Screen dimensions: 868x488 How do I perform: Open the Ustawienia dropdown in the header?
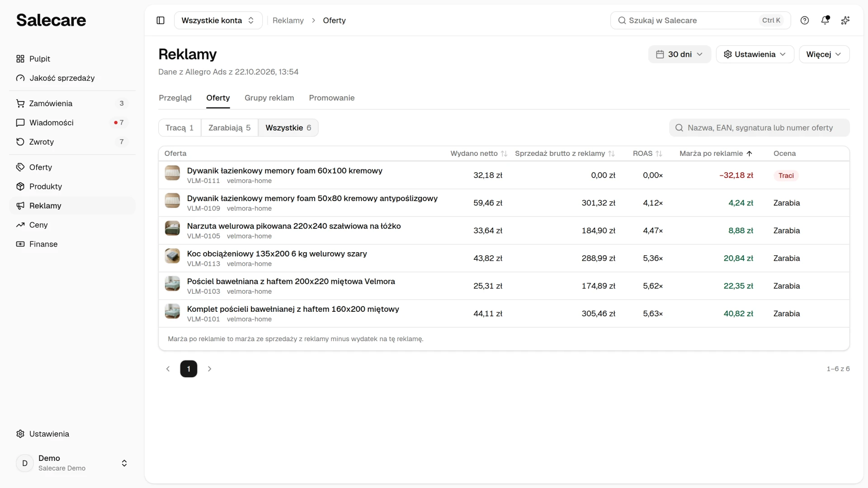pos(755,54)
